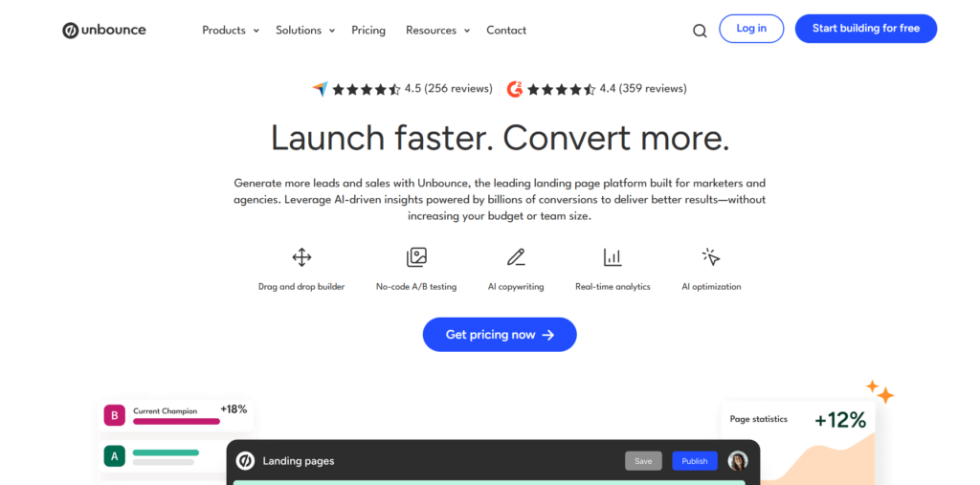Expand the Solutions dropdown menu
This screenshot has width=980, height=485.
tap(304, 31)
